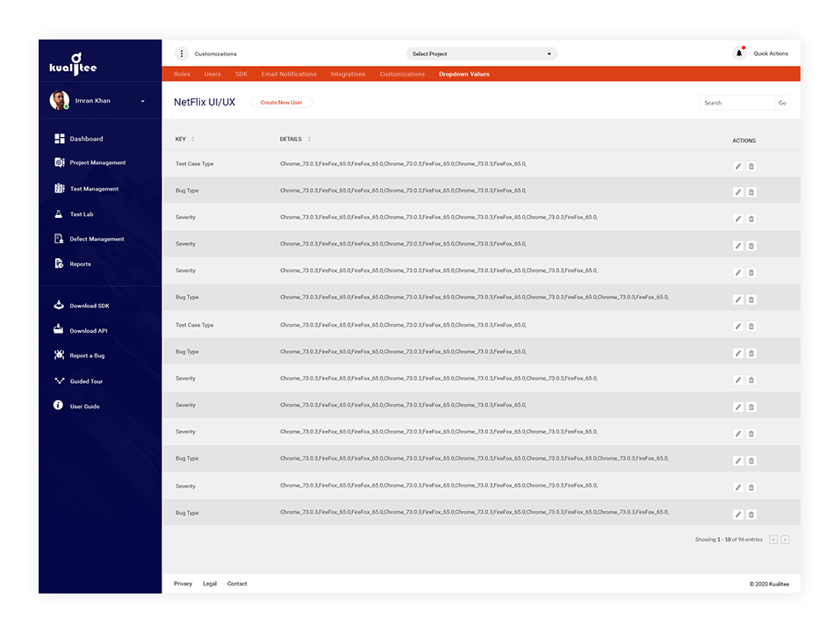Click the Create New User button

pyautogui.click(x=281, y=102)
